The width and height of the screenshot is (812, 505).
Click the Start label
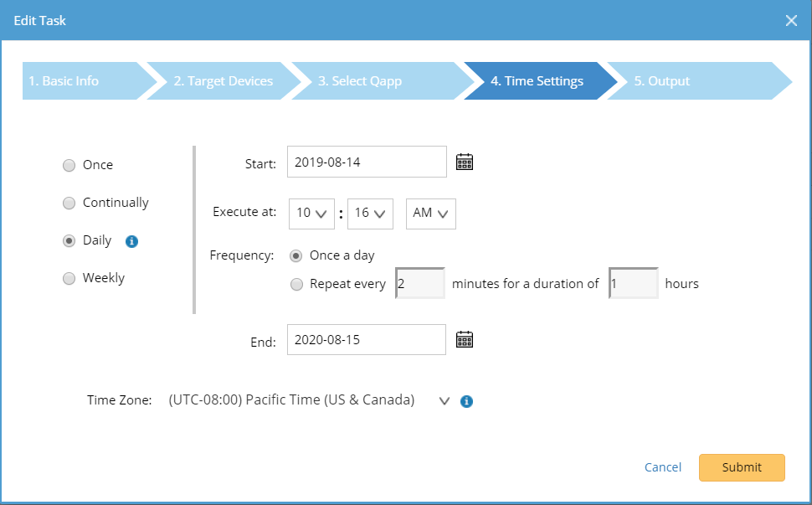[260, 164]
